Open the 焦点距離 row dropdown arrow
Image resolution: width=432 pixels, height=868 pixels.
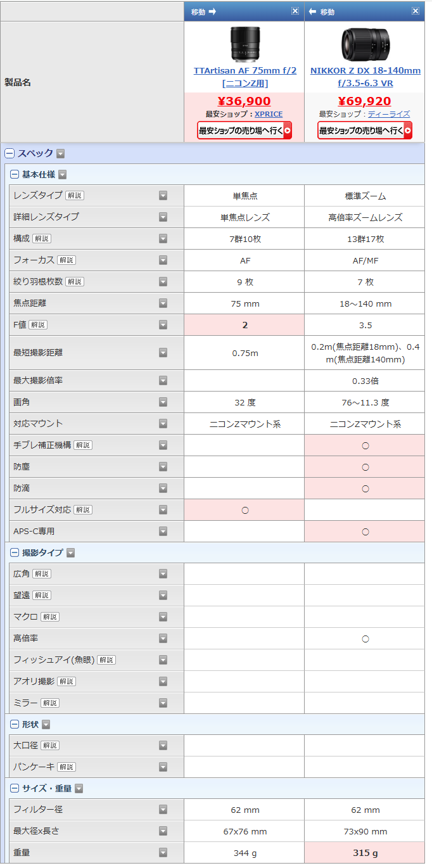coord(163,303)
